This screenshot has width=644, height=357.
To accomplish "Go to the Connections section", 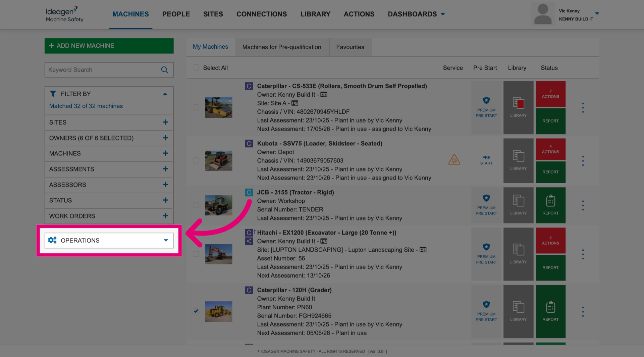I will 262,14.
